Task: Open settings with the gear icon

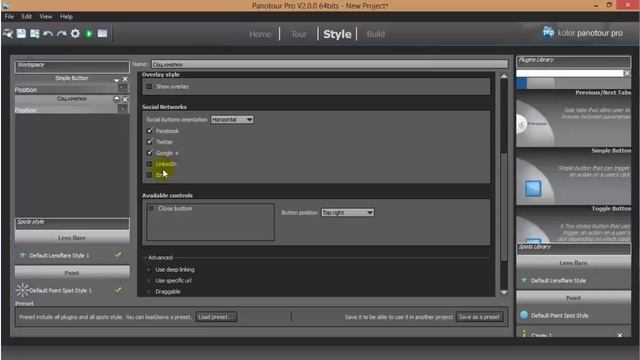Action: click(75, 33)
